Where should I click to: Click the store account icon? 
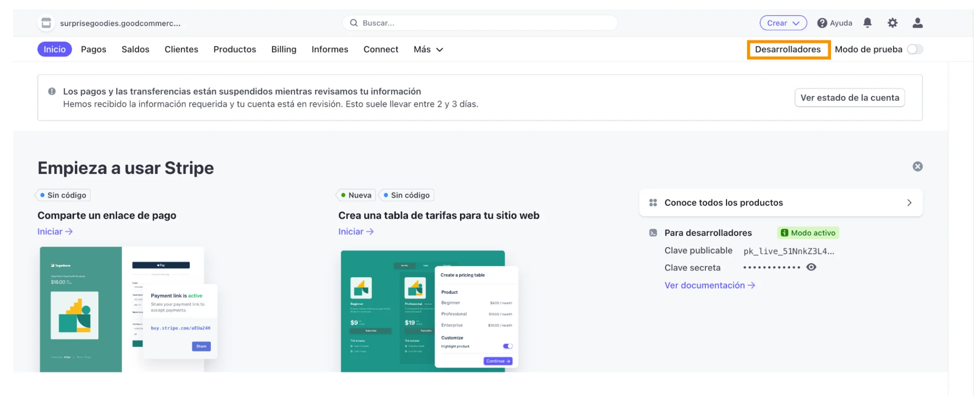[x=46, y=23]
